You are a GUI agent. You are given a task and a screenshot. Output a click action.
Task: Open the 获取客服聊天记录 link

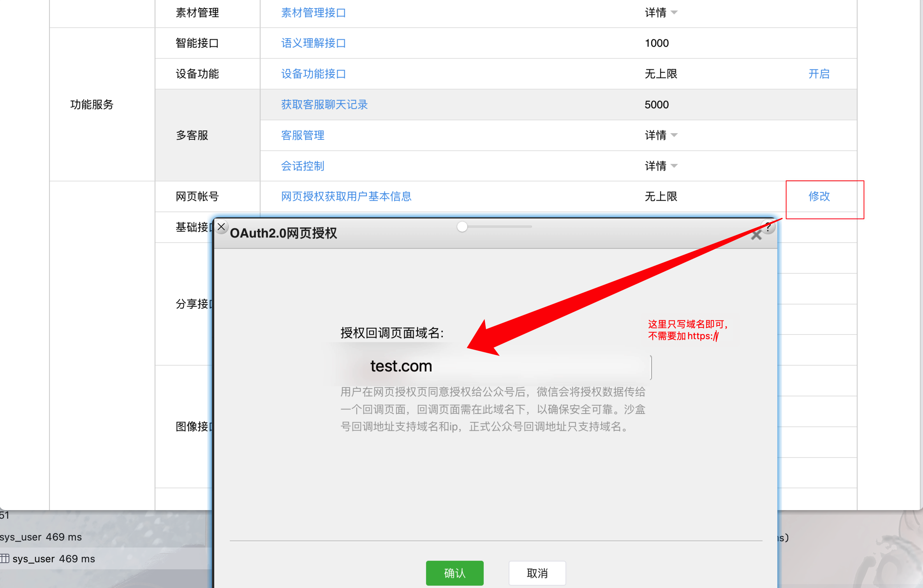(324, 104)
